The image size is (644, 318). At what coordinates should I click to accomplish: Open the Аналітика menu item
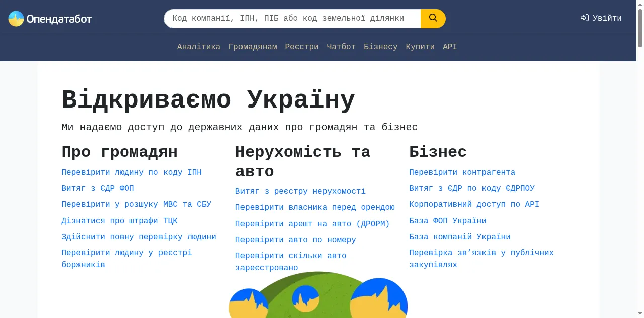tap(199, 47)
